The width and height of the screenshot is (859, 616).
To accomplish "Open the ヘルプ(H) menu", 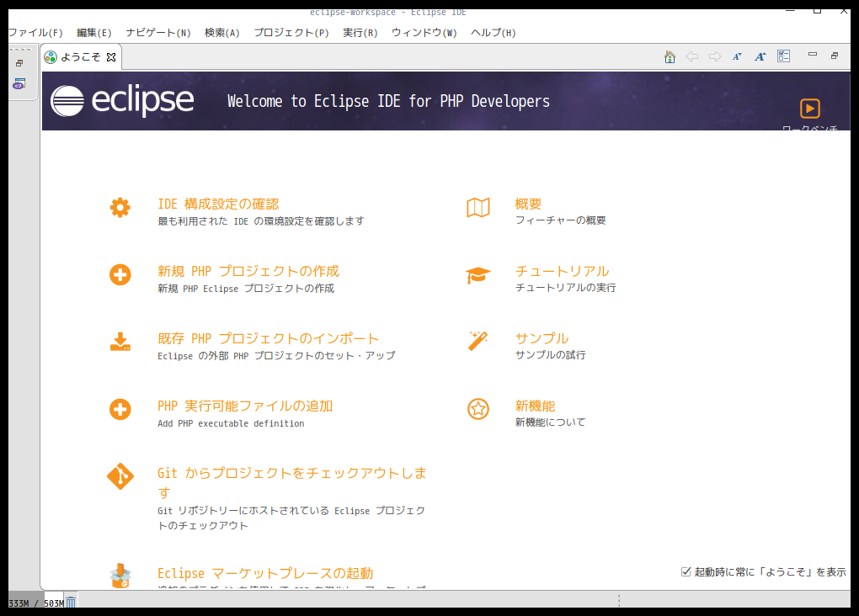I will pyautogui.click(x=494, y=33).
